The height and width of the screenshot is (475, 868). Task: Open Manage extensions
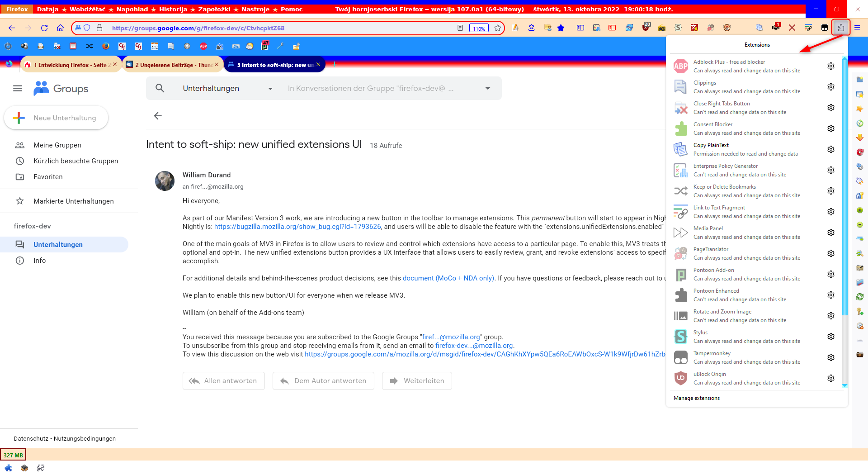point(696,398)
